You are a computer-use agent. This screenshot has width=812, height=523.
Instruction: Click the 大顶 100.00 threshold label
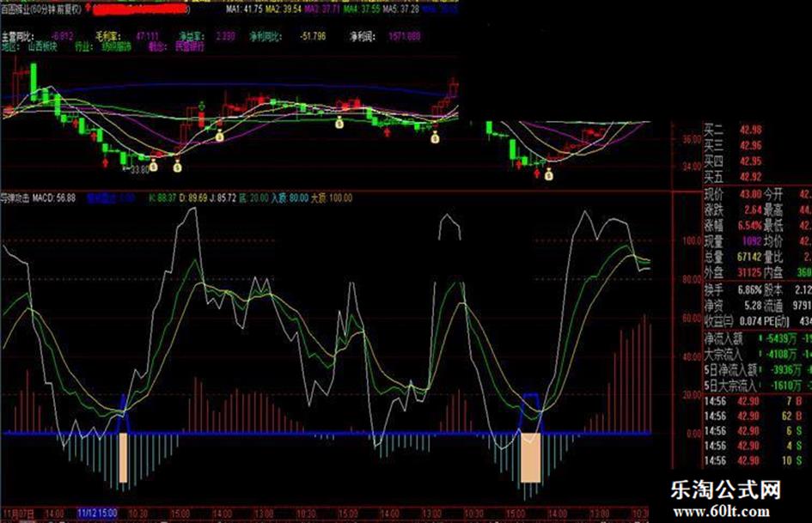point(332,198)
